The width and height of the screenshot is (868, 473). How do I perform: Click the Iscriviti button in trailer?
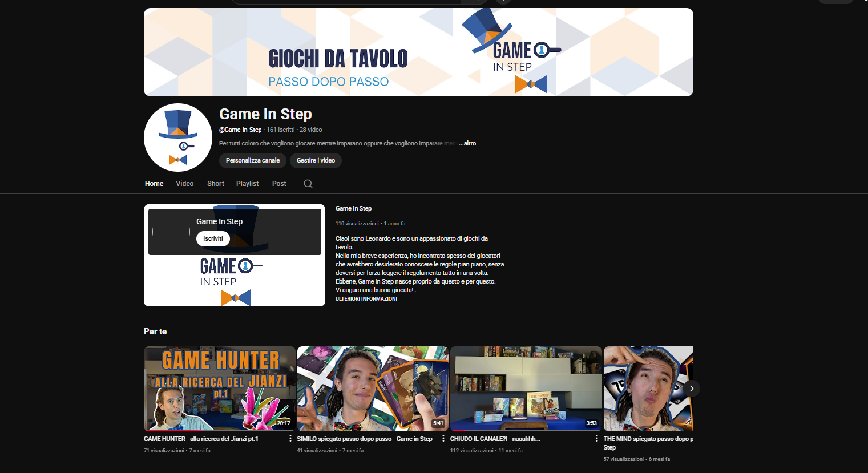coord(213,239)
